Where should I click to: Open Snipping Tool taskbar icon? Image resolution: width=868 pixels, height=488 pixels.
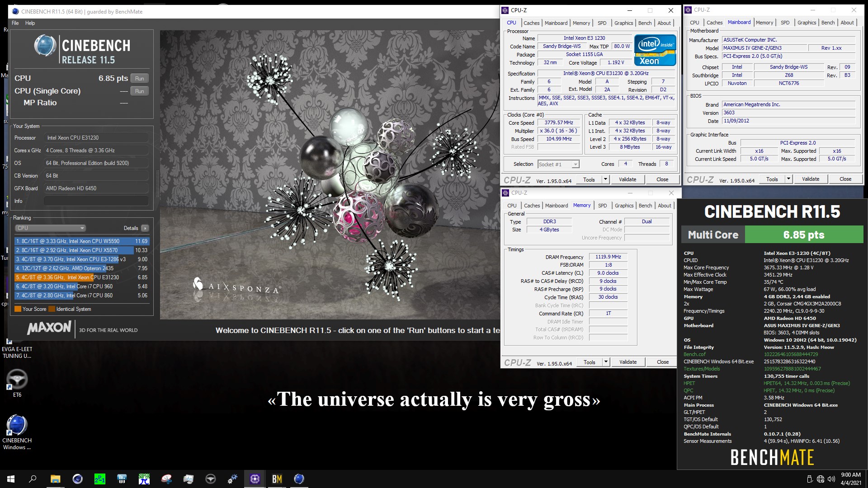[x=166, y=479]
